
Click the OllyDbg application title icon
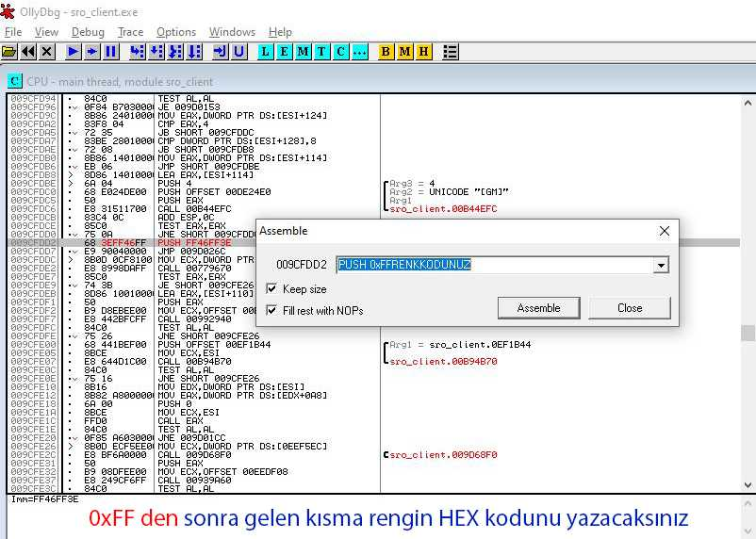[8, 11]
